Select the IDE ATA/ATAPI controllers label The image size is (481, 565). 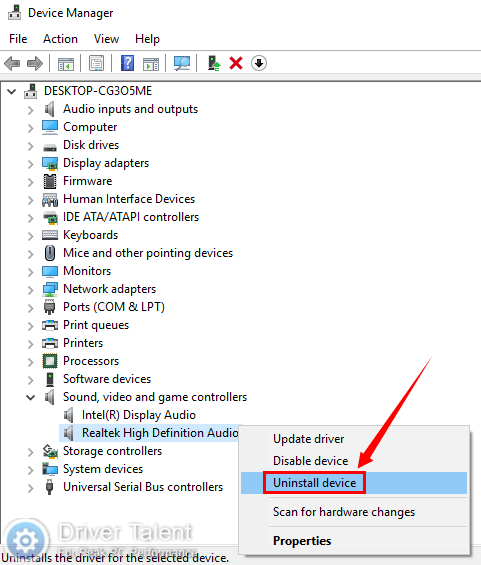click(x=131, y=217)
